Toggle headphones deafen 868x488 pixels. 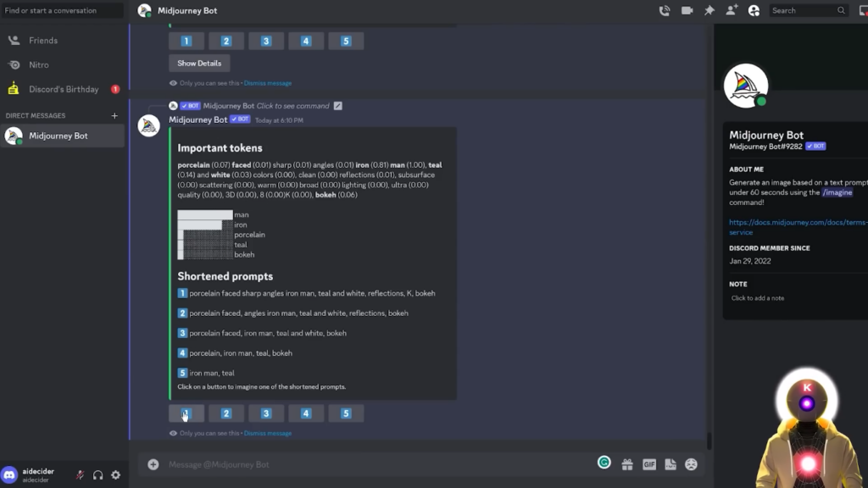98,474
